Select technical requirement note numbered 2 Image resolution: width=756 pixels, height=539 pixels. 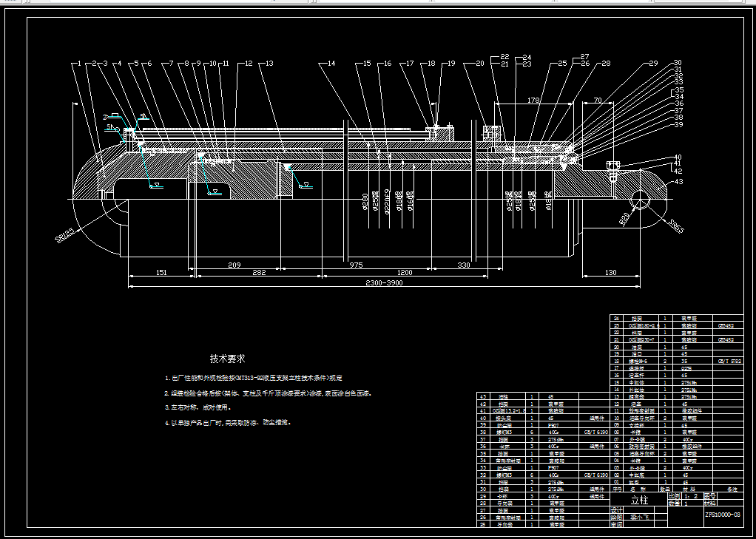(268, 393)
